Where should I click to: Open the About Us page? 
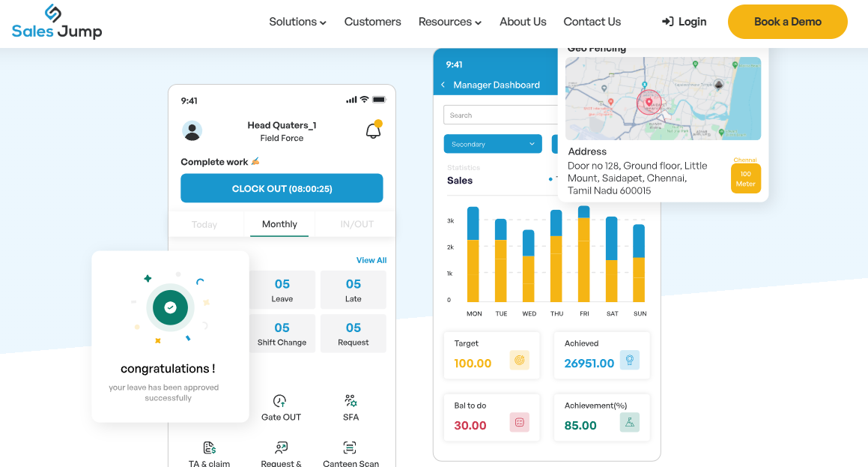(523, 22)
